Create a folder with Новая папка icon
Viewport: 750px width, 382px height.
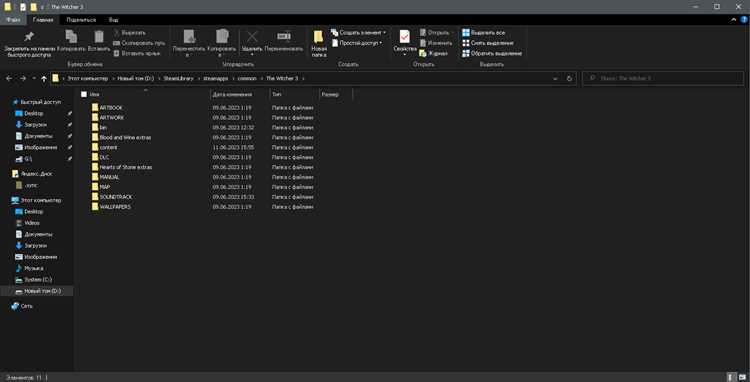tap(319, 37)
